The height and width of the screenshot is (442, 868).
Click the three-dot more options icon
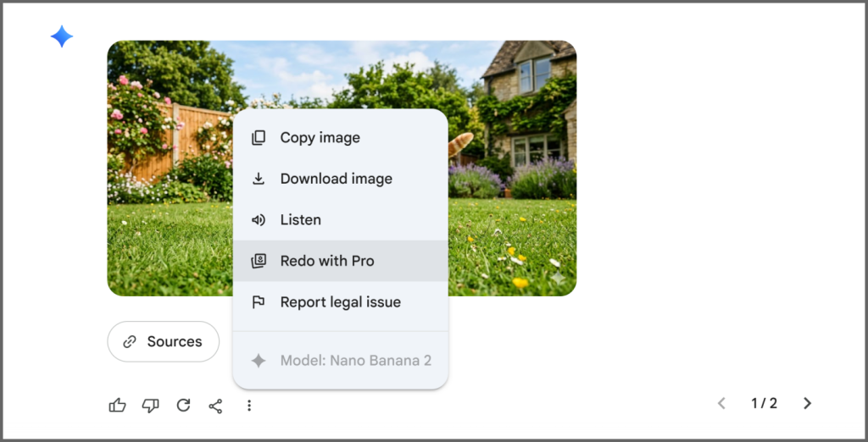click(x=249, y=406)
